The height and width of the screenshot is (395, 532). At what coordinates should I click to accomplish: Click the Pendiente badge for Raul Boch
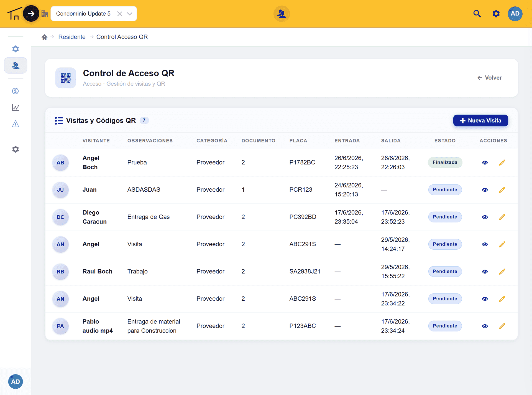coord(445,271)
